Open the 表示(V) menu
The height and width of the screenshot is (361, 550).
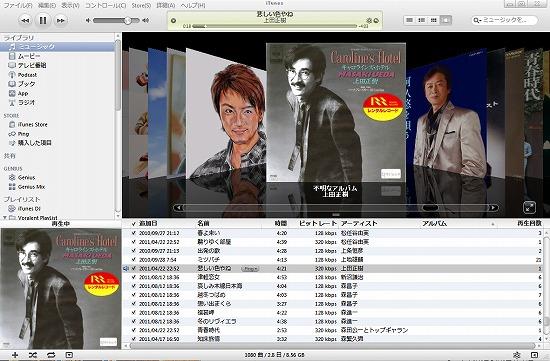(x=70, y=5)
